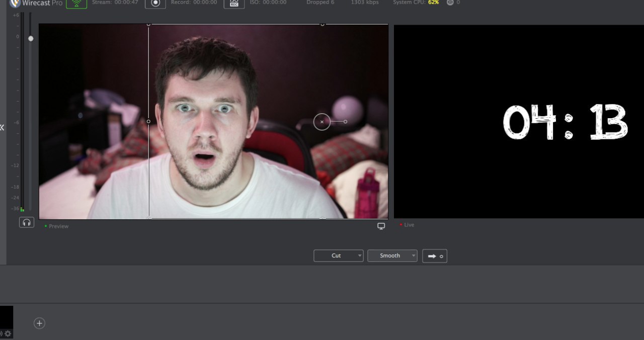This screenshot has width=644, height=340.
Task: Click the 1303 kbps bitrate readout
Action: [365, 3]
